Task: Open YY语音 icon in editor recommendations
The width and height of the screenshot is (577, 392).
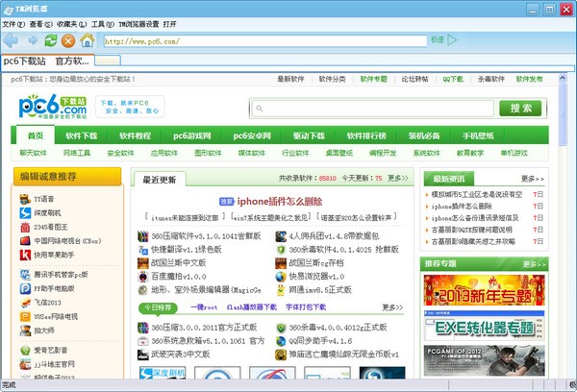Action: click(x=25, y=199)
